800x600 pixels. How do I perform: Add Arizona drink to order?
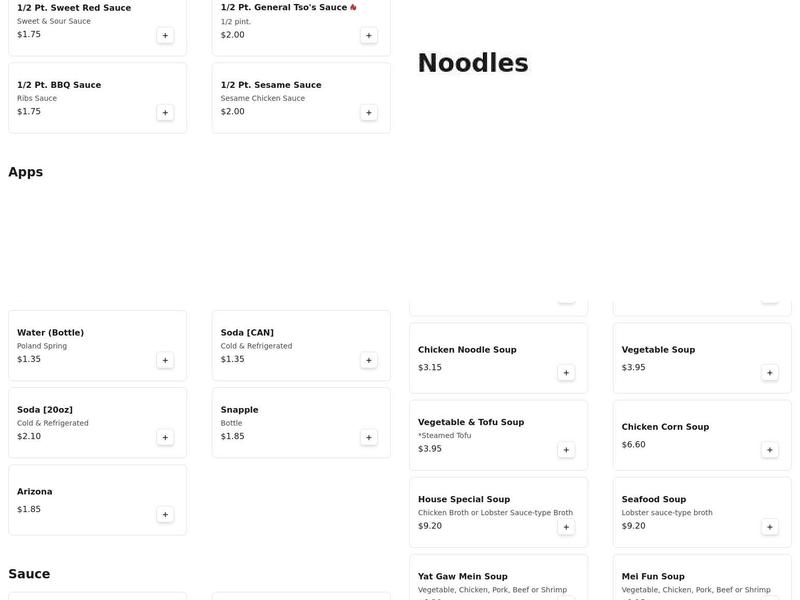click(165, 514)
